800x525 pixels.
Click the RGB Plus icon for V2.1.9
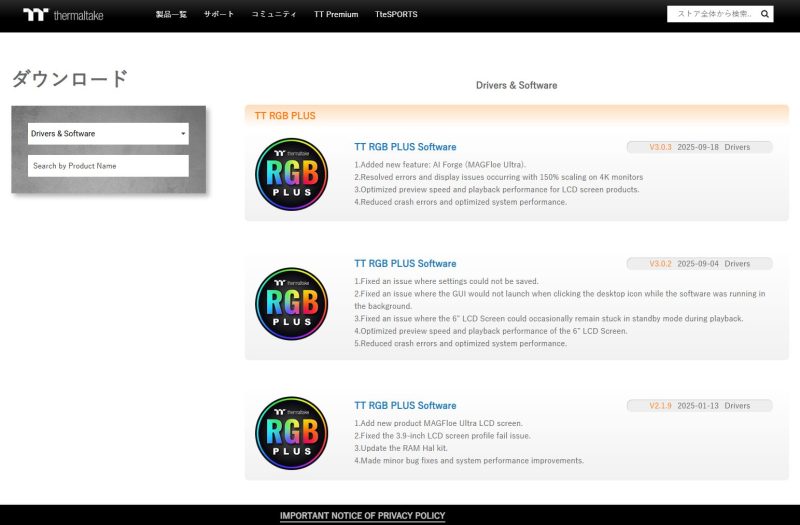click(x=291, y=433)
